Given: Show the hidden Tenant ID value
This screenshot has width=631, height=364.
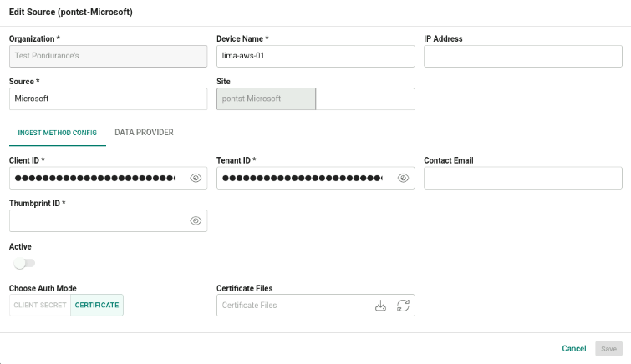Looking at the screenshot, I should (403, 178).
